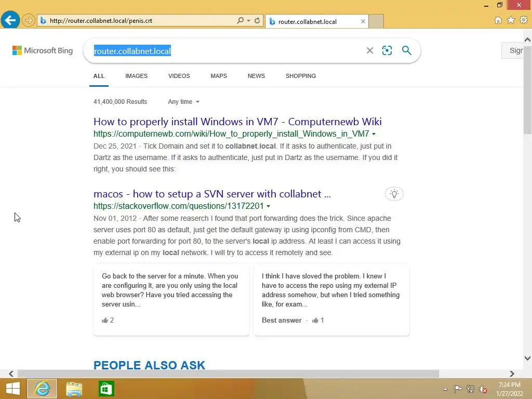Click the horizontal scrollbar right arrow
Viewport: 532px width, 399px height.
(512, 374)
